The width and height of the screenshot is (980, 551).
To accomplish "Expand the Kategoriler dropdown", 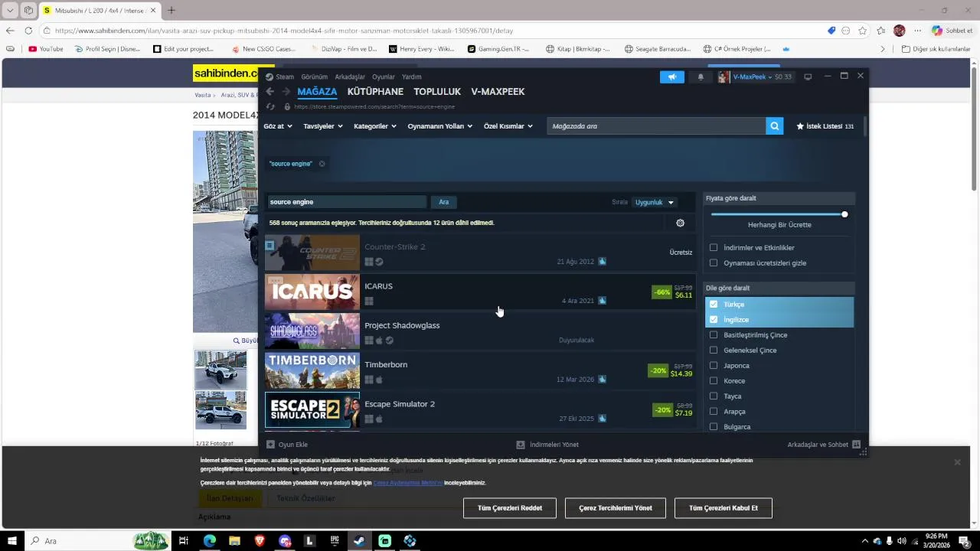I will click(x=375, y=126).
